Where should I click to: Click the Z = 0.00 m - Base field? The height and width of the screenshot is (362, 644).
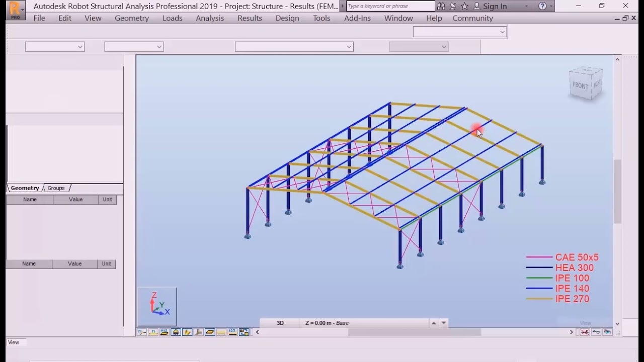[365, 323]
